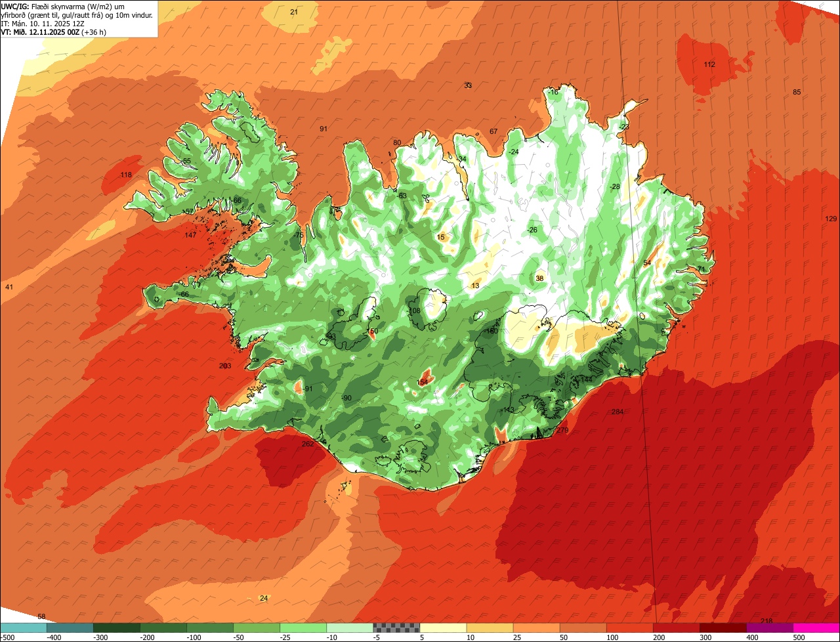Click valid time 'VT: Mið. 12.11.2025 00Z (+36 h)'
This screenshot has width=840, height=642.
pyautogui.click(x=54, y=32)
